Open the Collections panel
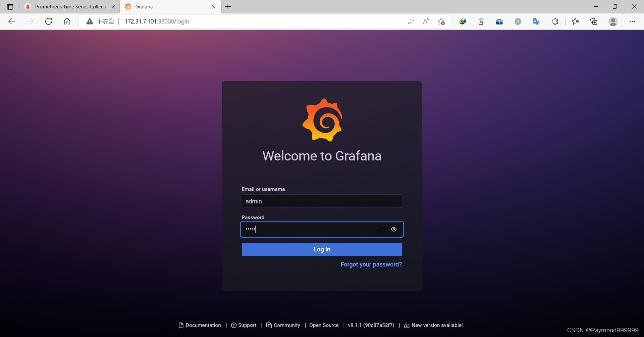The image size is (644, 337). [594, 21]
